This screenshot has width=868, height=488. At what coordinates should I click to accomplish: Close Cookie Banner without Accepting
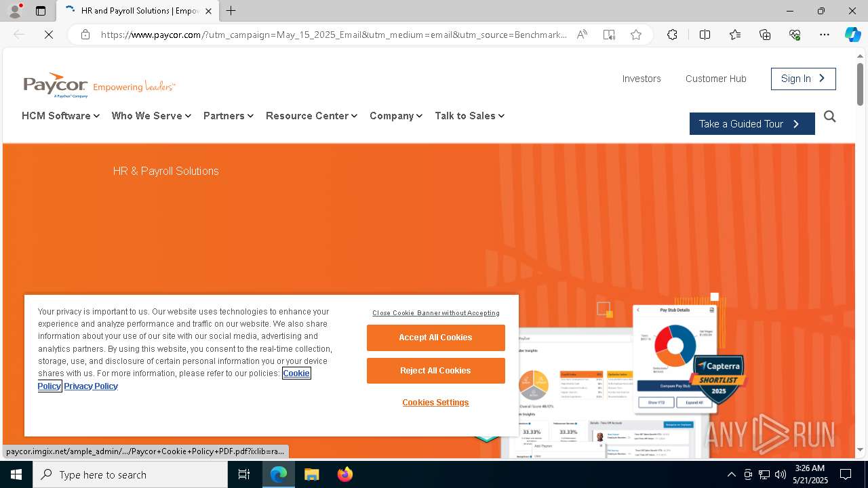(x=436, y=313)
